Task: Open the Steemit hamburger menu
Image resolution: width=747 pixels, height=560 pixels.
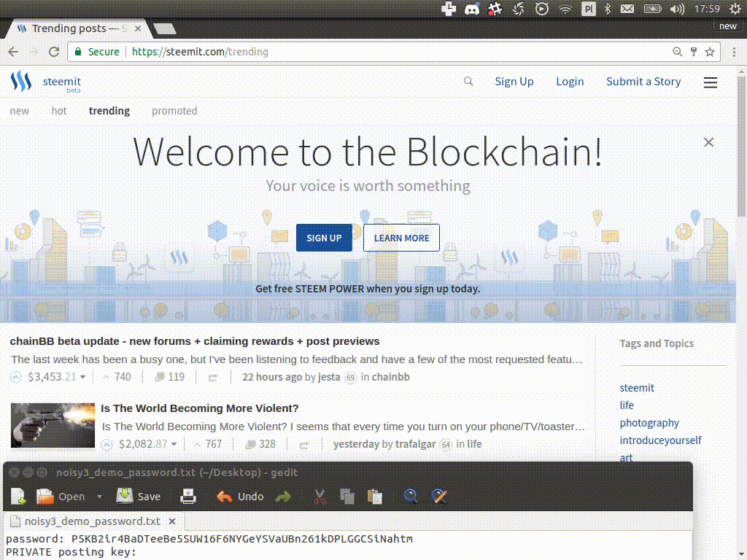Action: [x=710, y=82]
